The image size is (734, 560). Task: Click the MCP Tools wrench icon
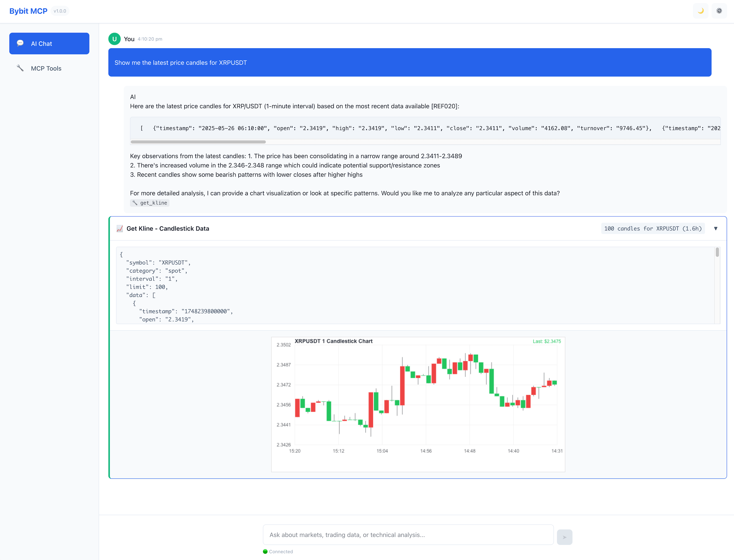point(20,68)
